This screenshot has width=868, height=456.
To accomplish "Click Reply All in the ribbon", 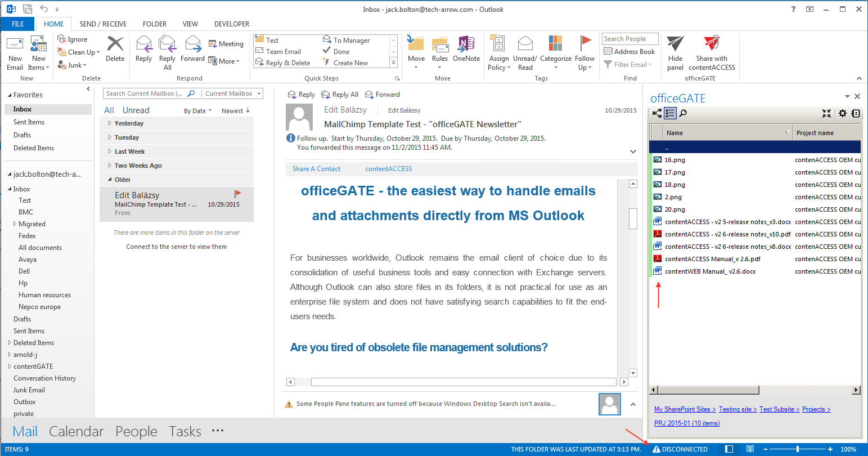I will pos(168,52).
